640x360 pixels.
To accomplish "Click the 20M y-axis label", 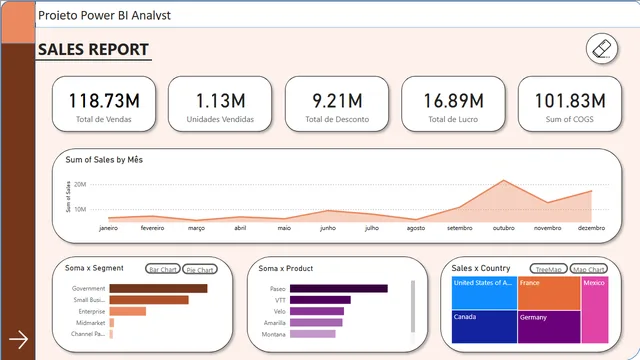I will [x=80, y=184].
